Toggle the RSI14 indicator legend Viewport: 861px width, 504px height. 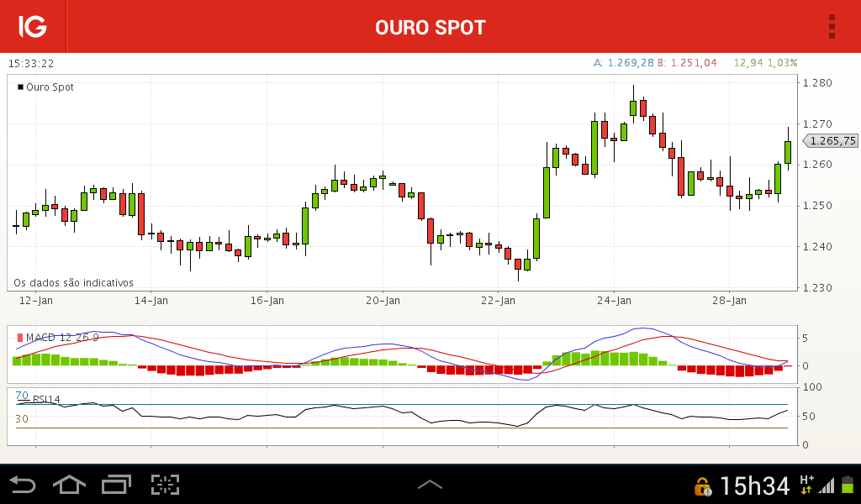pos(46,399)
